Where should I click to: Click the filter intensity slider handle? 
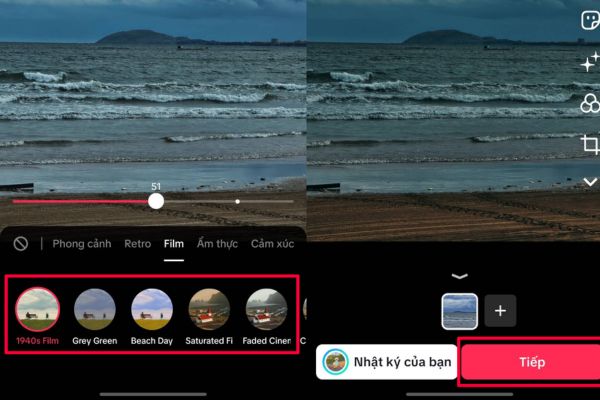[x=156, y=201]
